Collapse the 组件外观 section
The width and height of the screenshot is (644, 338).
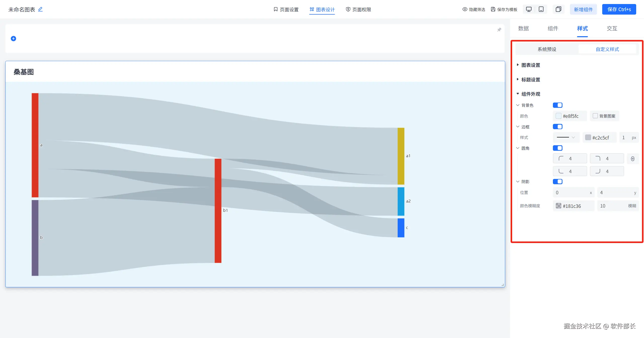click(x=531, y=94)
